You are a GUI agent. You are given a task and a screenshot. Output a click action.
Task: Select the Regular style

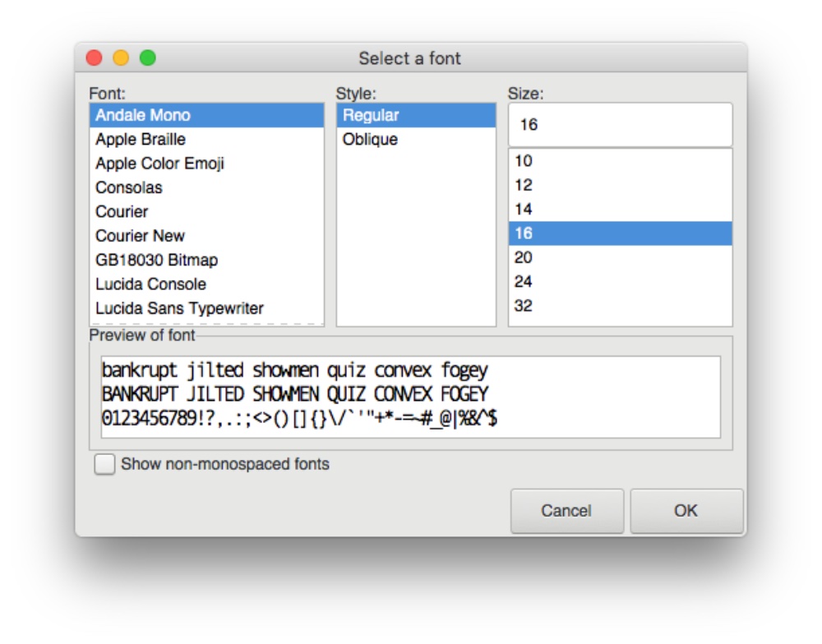[370, 115]
